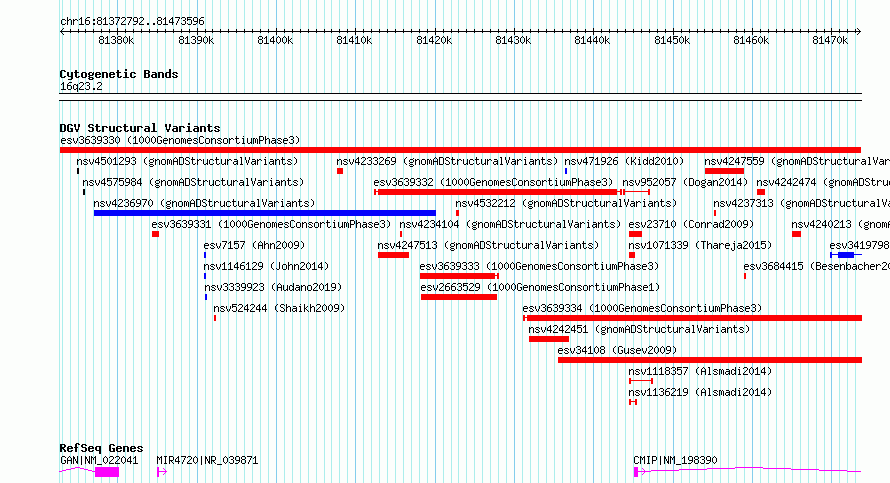Open nsv4242451 (gnomADStructuralVariants) label
Viewport: 890px width, 483px height.
point(639,329)
